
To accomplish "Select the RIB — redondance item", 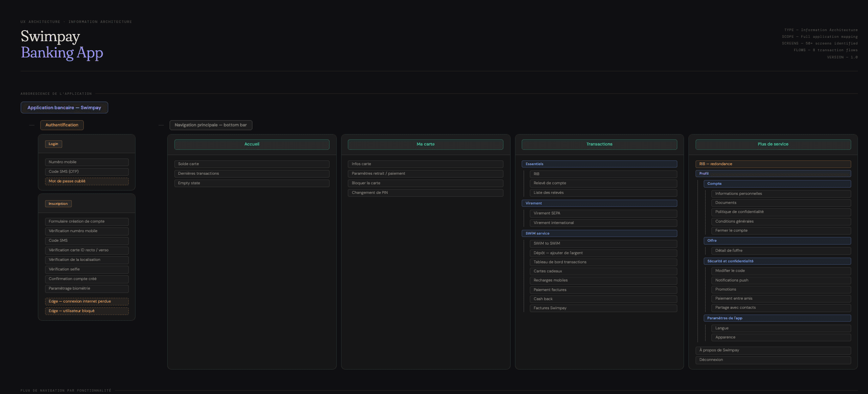I will coord(773,164).
